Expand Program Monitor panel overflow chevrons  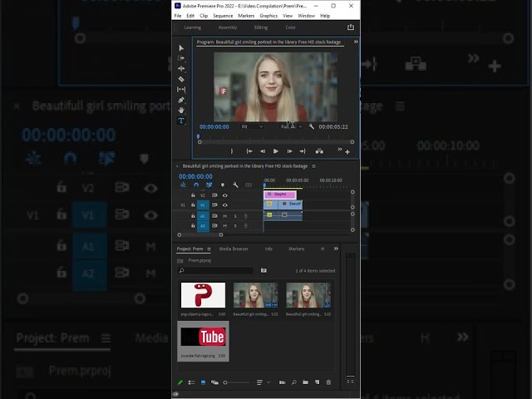pyautogui.click(x=356, y=42)
